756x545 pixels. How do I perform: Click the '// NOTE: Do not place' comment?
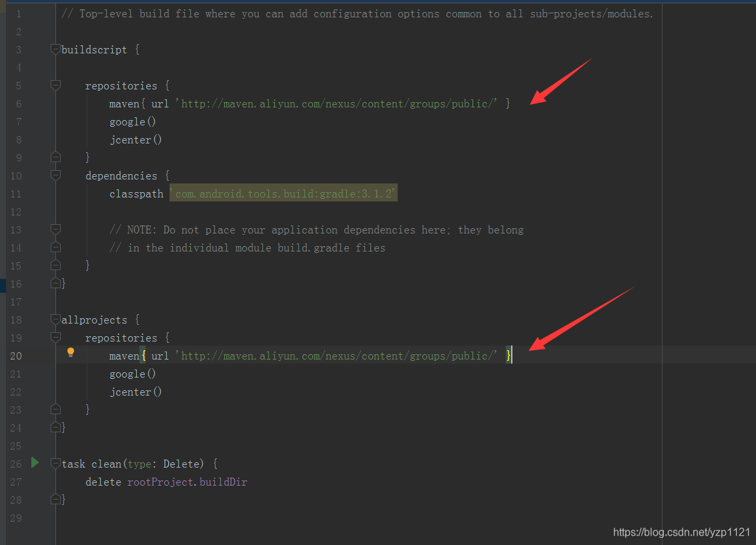click(316, 230)
